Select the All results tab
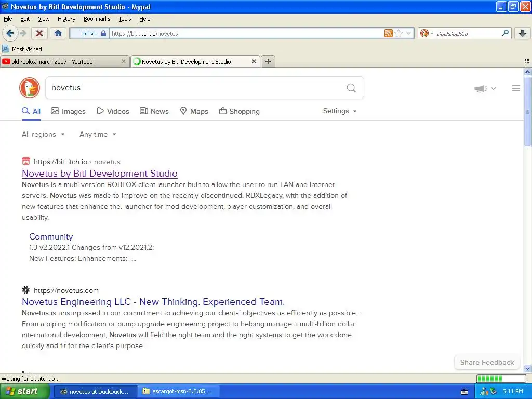 [x=31, y=111]
